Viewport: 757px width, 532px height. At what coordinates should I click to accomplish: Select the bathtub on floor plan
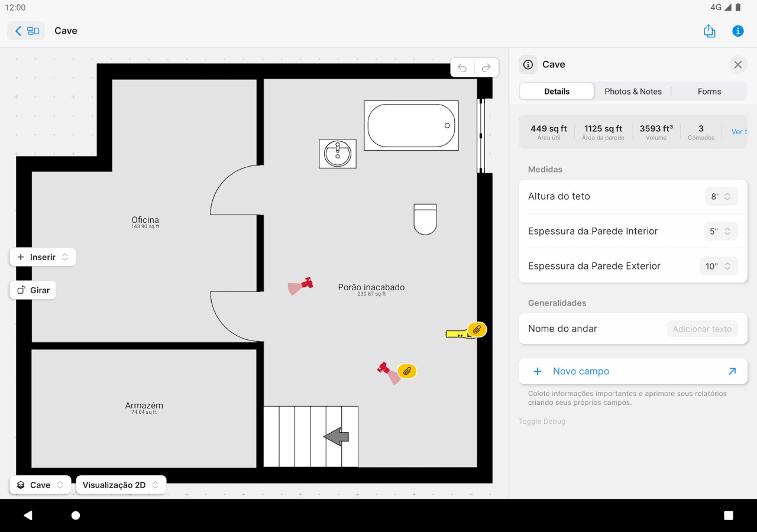click(x=411, y=125)
